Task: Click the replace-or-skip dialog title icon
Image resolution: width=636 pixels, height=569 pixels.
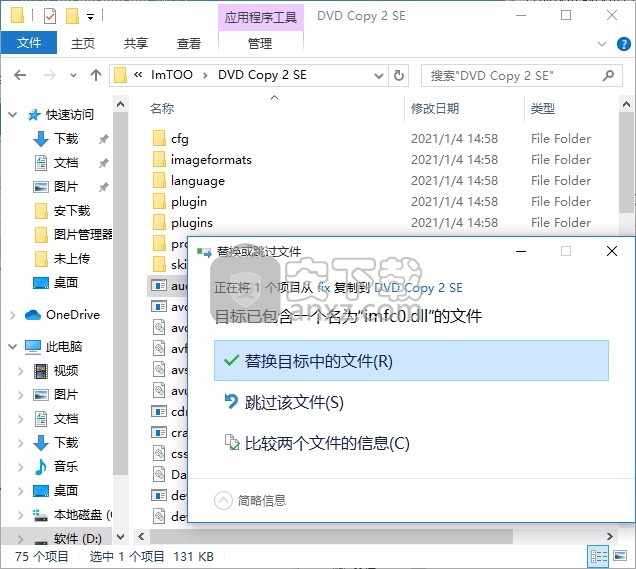Action: coord(204,252)
